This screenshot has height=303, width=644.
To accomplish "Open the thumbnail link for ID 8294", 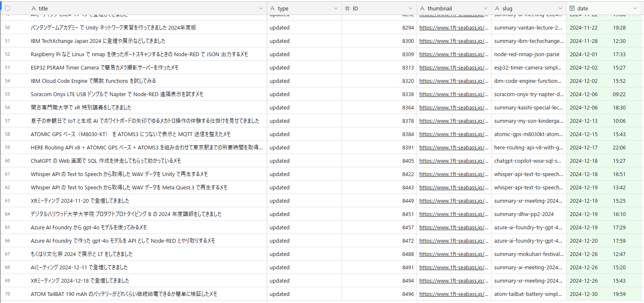I will tap(453, 28).
